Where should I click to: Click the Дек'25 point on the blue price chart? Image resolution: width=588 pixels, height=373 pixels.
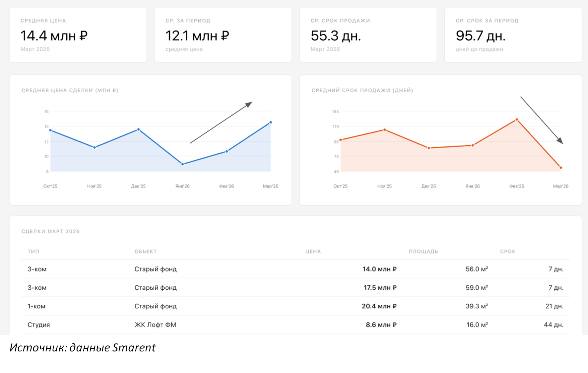[139, 129]
